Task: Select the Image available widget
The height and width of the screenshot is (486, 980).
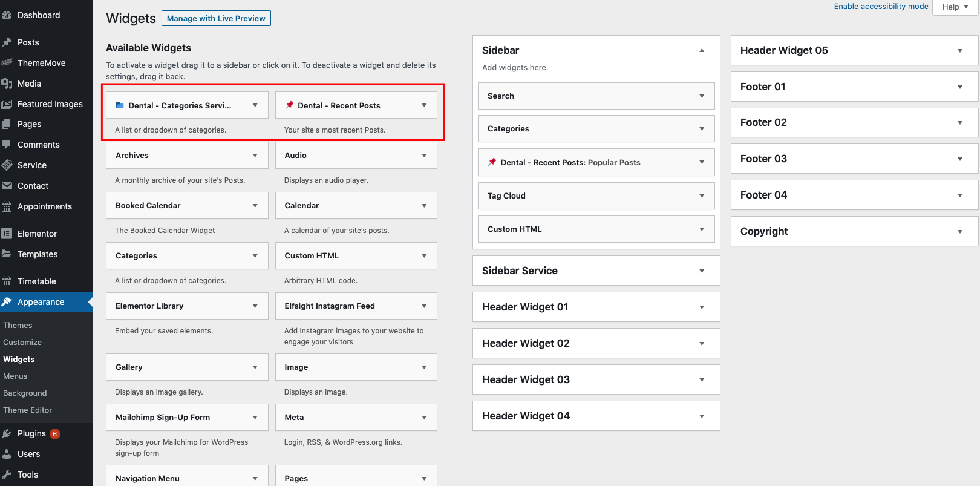Action: [x=356, y=367]
